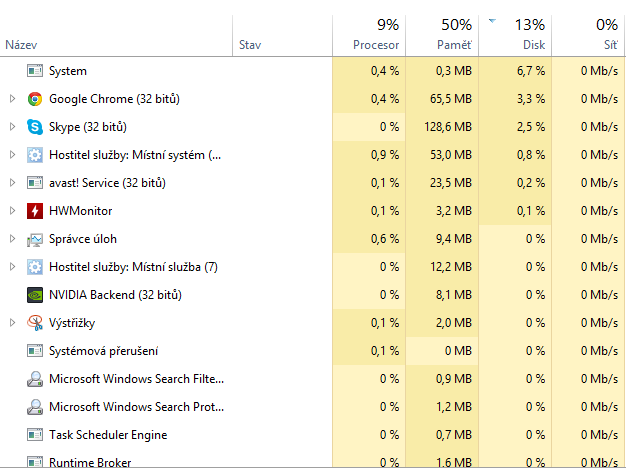Click the Microsoft Windows Search Filter icon
Screen dimensions: 626x468
35,379
